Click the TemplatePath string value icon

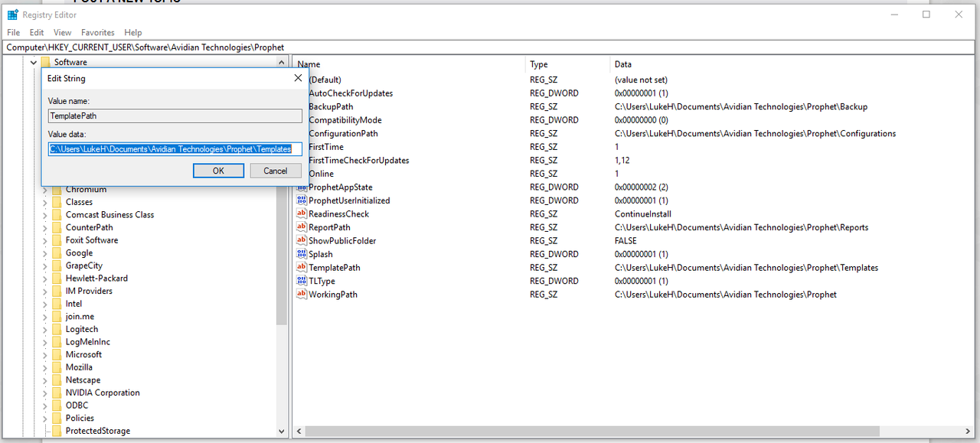point(302,267)
